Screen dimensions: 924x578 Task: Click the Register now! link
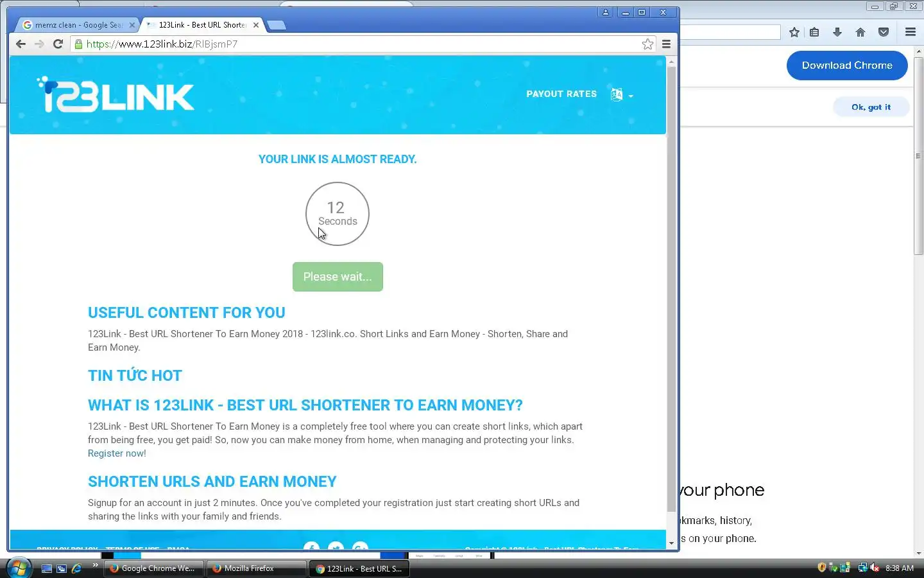117,453
